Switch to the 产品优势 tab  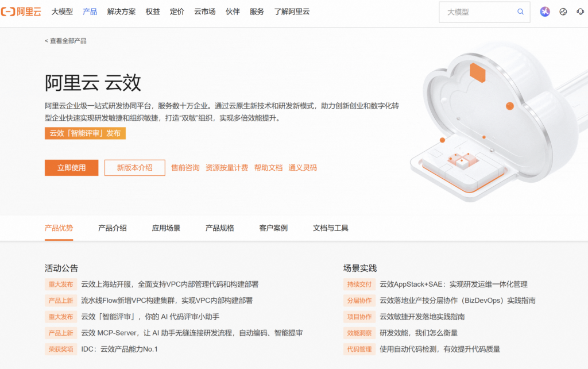59,228
